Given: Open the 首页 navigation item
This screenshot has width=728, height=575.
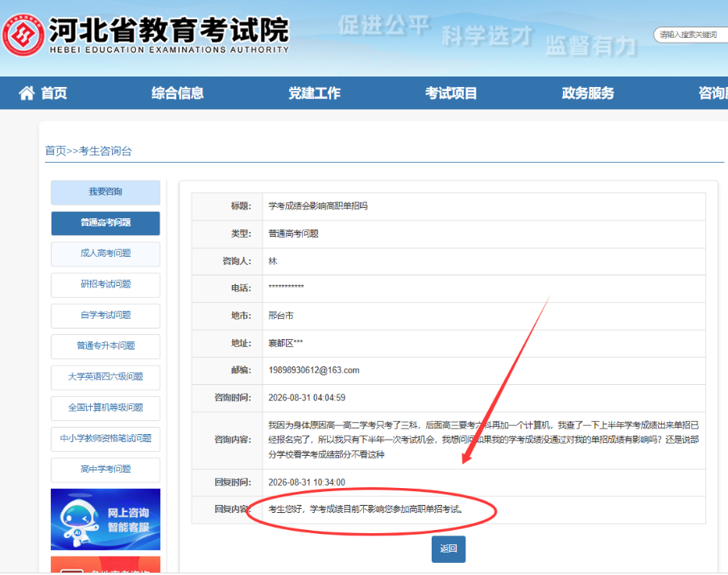Looking at the screenshot, I should [54, 93].
